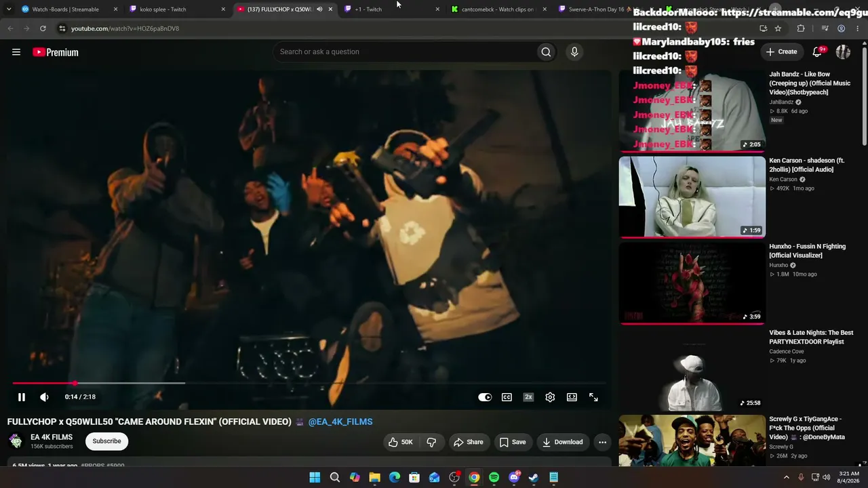Image resolution: width=868 pixels, height=488 pixels.
Task: Play Vibes & Late Nights PARTYNEXTDOOR thumbnail
Action: (x=692, y=369)
